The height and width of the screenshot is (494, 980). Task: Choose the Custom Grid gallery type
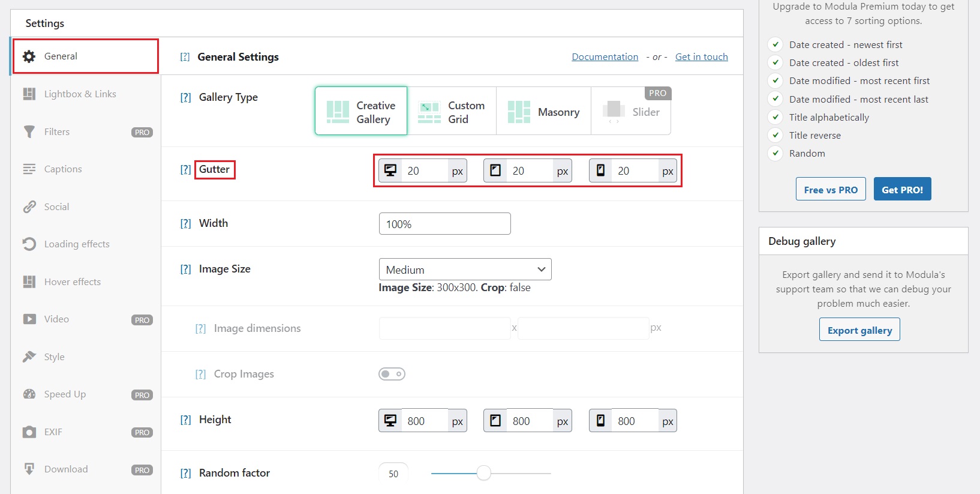point(452,112)
